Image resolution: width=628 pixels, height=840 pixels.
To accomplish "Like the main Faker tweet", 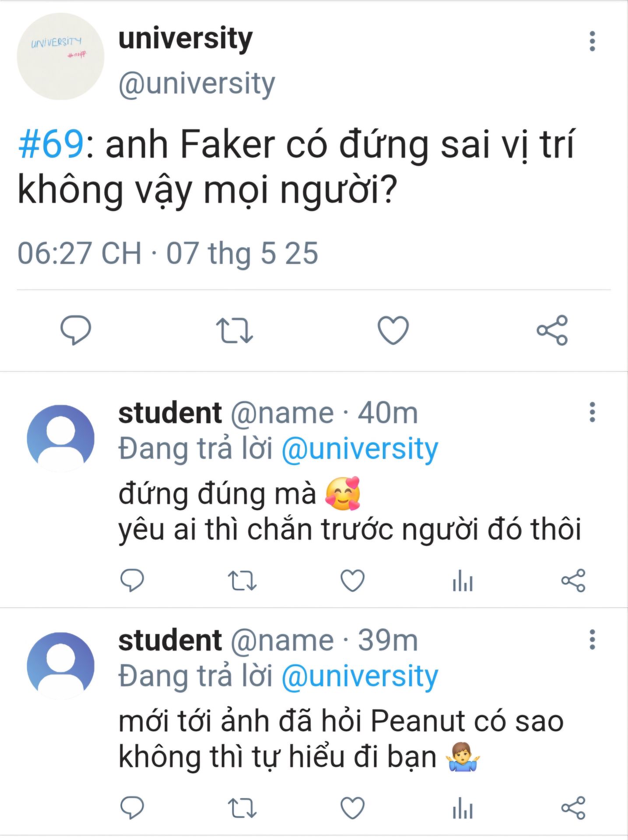I will 393,330.
